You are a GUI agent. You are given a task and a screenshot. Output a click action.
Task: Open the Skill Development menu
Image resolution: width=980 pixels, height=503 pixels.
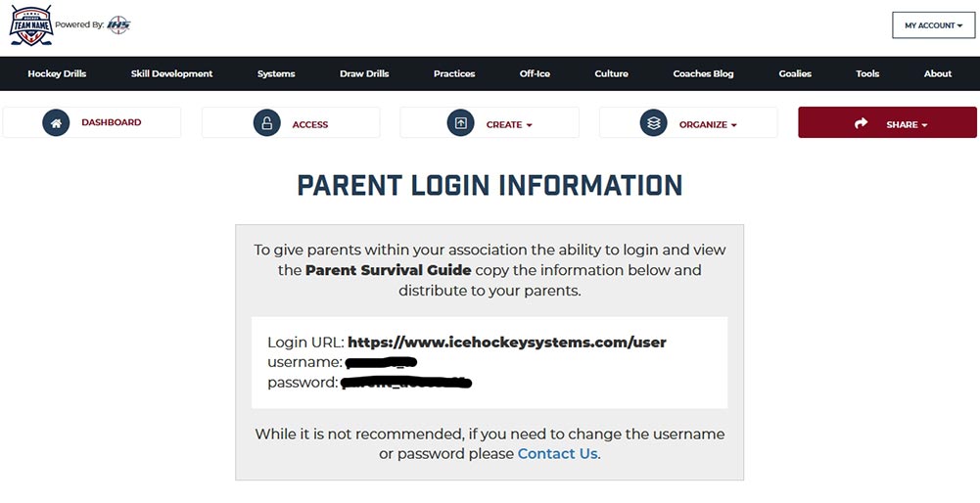pyautogui.click(x=171, y=73)
